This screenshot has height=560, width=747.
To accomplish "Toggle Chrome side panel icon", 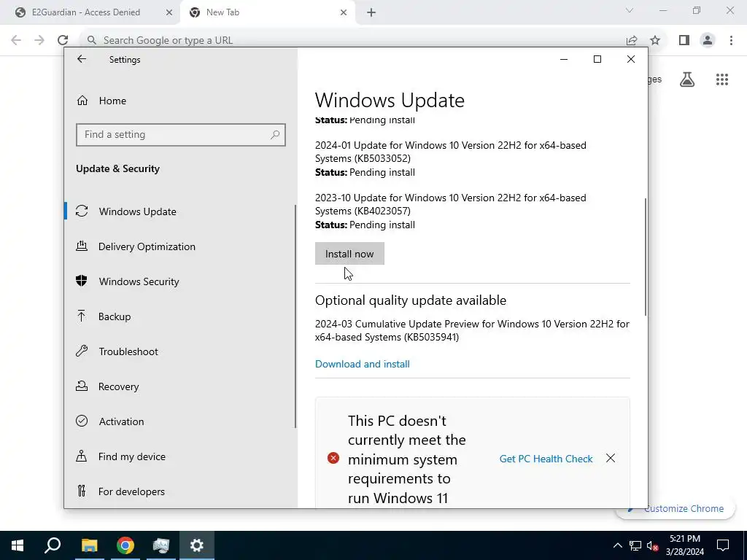I will [684, 41].
